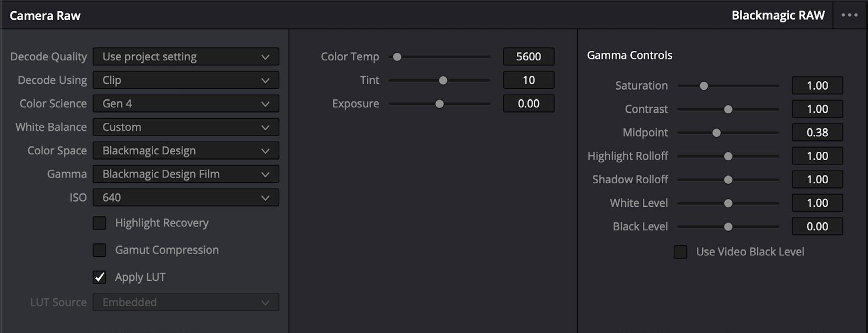Toggle the Gamut Compression checkbox
Viewport: 868px width, 333px height.
point(99,250)
